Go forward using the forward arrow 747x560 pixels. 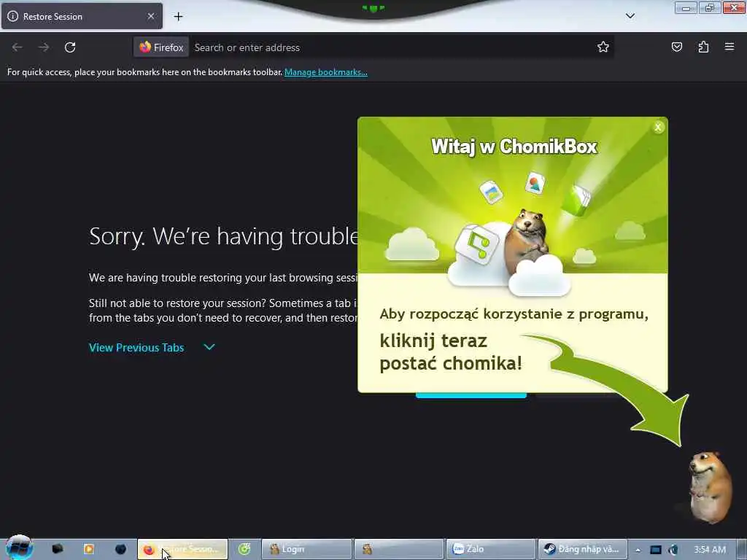pos(44,47)
